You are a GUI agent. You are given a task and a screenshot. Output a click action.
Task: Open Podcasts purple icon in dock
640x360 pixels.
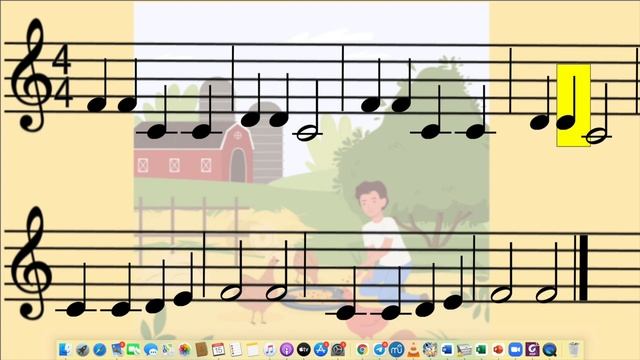[287, 350]
